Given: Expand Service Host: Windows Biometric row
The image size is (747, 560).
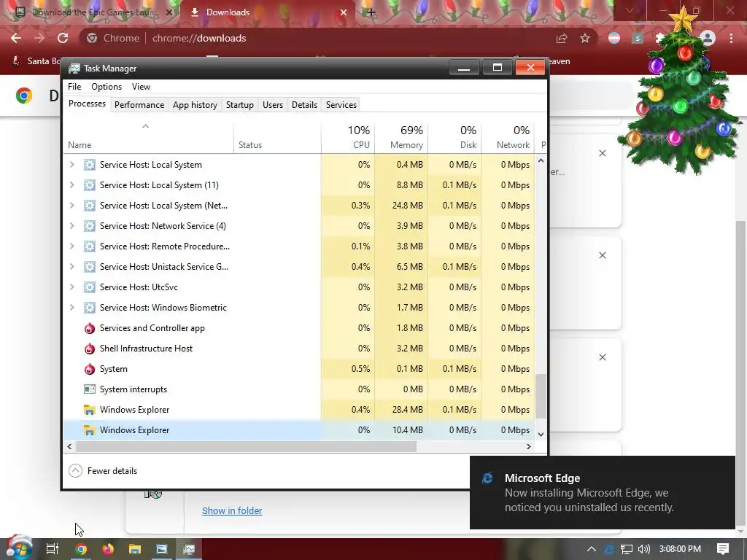Looking at the screenshot, I should tap(72, 308).
